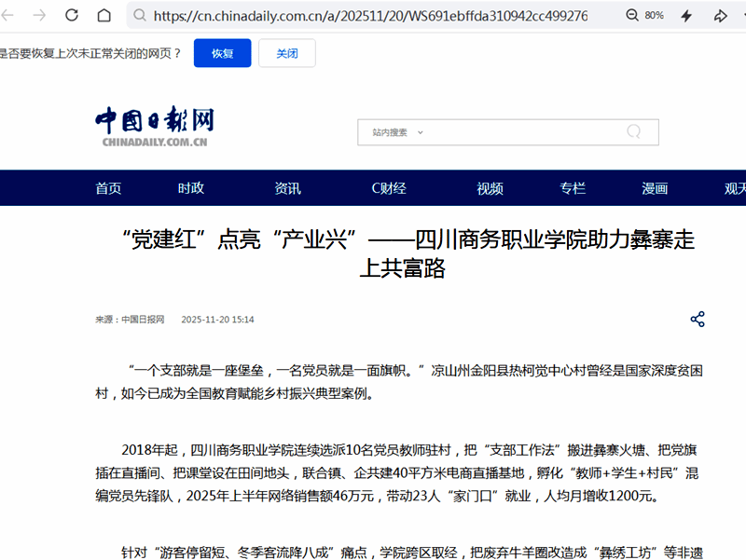The height and width of the screenshot is (560, 746).
Task: Open the C财经 menu item
Action: point(389,188)
